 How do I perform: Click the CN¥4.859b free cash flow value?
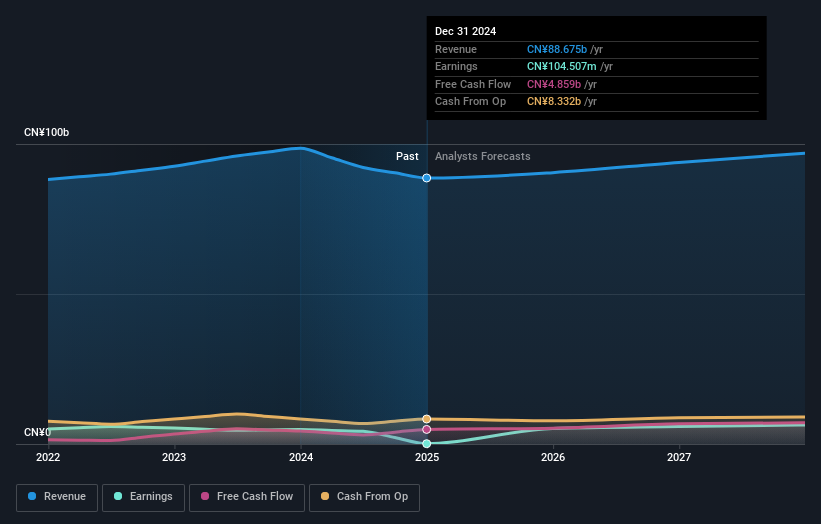click(553, 84)
